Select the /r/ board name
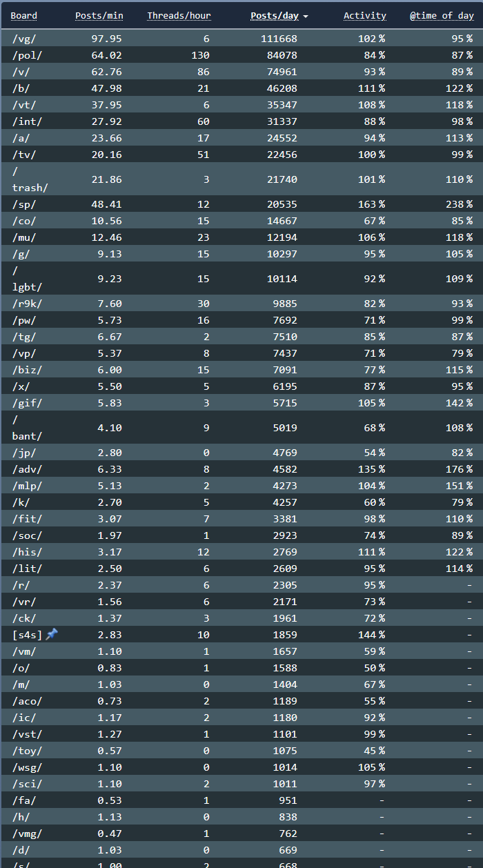483x868 pixels. coord(21,585)
